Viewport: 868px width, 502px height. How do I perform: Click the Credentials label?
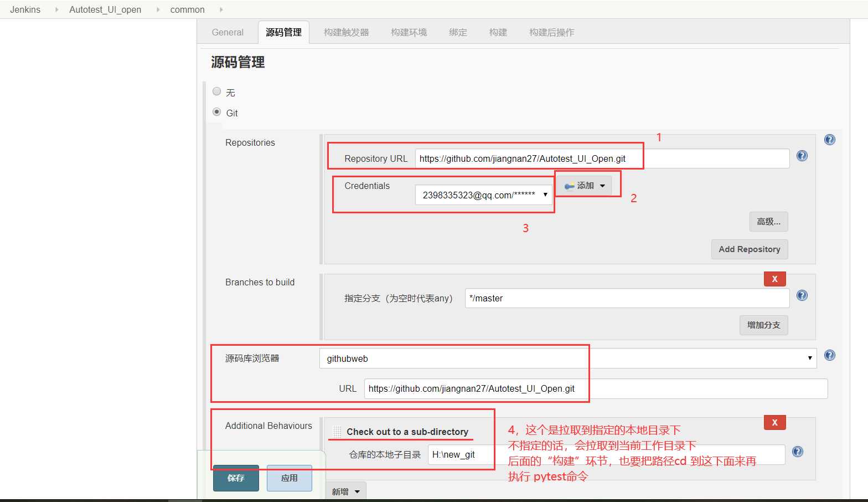point(367,186)
